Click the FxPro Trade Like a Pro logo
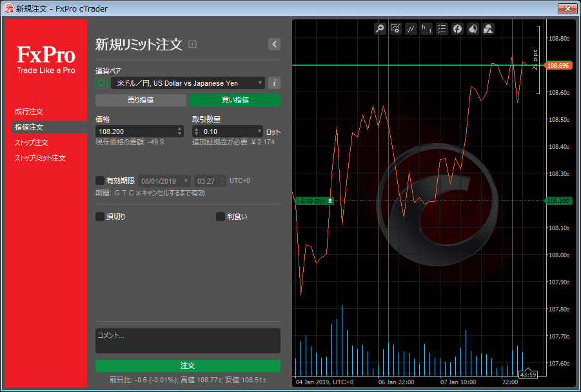Viewport: 581px width, 392px height. click(x=46, y=59)
